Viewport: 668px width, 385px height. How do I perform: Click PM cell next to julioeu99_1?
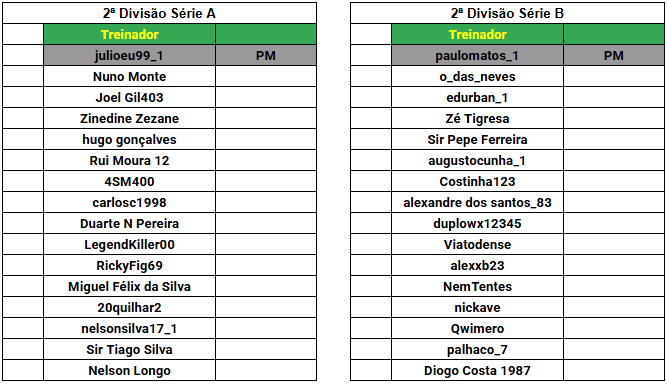click(x=266, y=55)
